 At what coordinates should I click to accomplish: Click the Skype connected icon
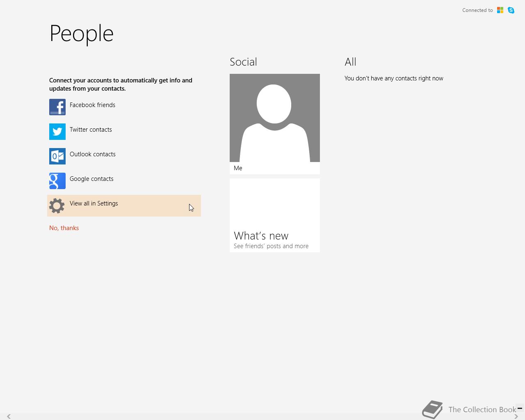point(511,10)
